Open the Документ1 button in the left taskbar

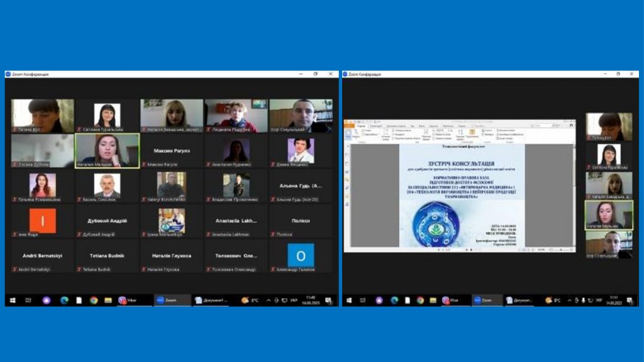click(211, 300)
